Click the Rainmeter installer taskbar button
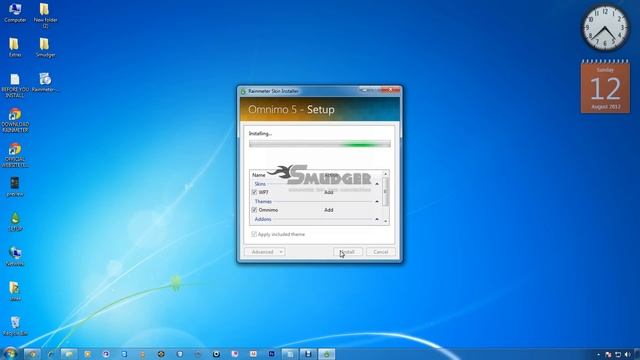Image resolution: width=640 pixels, height=360 pixels. pyautogui.click(x=327, y=354)
